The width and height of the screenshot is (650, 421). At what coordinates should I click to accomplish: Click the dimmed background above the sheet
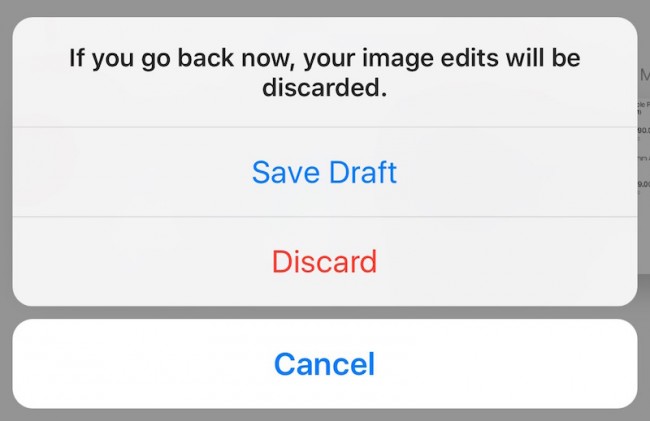click(x=325, y=7)
